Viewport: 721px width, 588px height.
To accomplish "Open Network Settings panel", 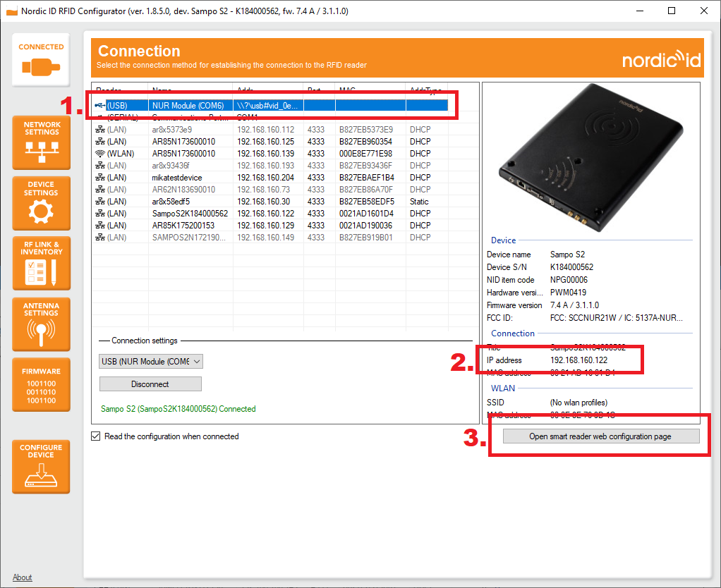I will pos(42,142).
